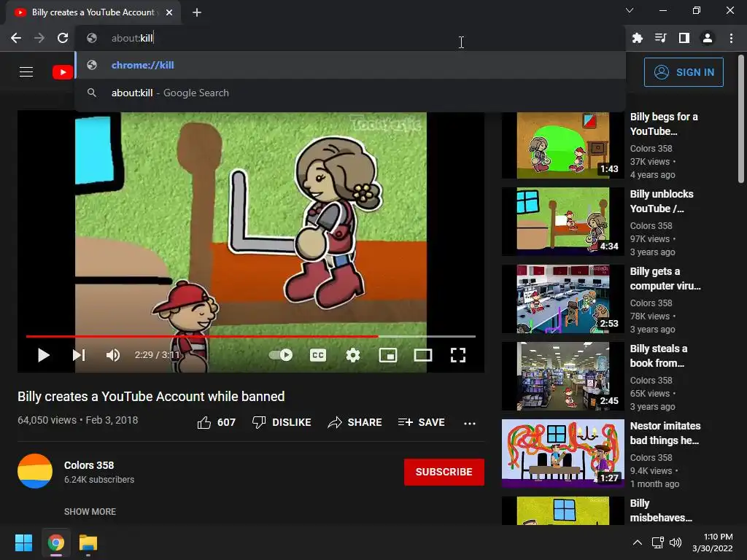Click in the address bar field
747x560 pixels.
350,38
